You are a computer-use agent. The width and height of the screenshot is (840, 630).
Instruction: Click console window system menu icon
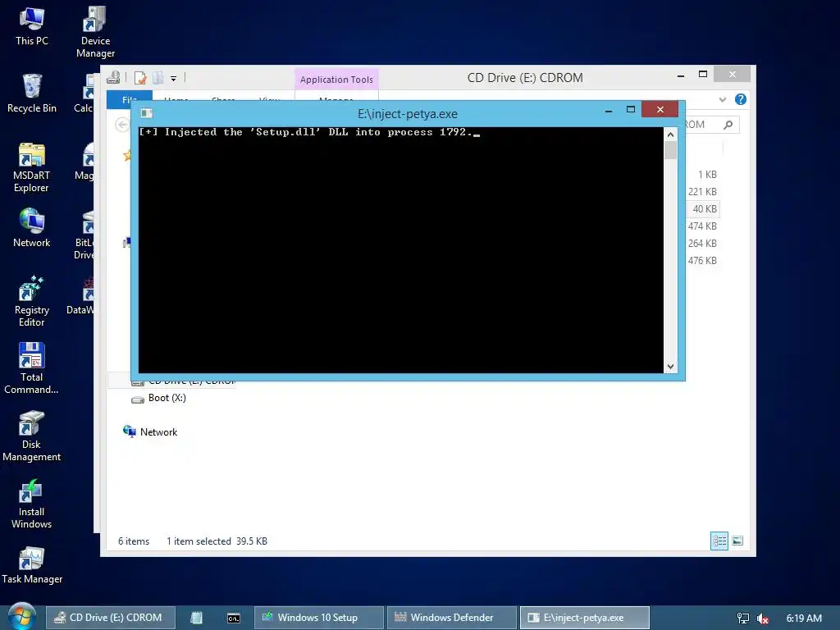146,113
